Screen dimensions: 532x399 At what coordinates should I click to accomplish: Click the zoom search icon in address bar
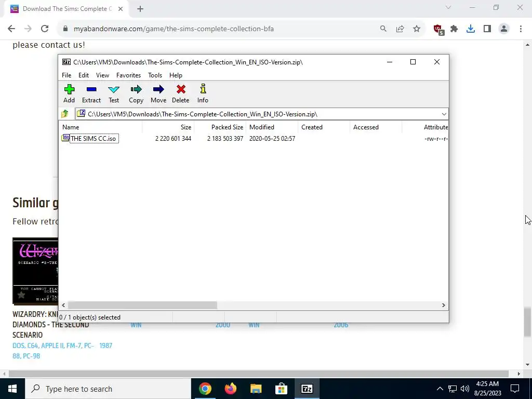[x=383, y=29]
